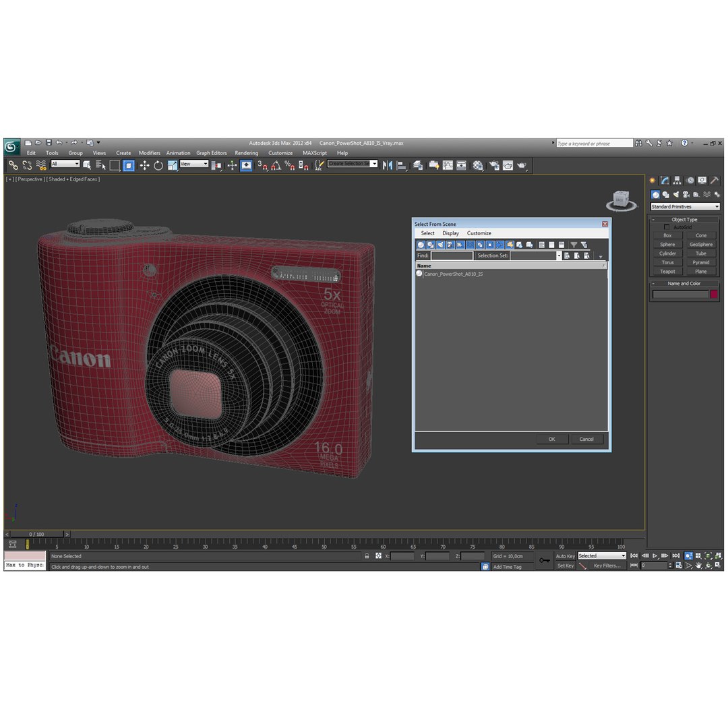This screenshot has width=728, height=728.
Task: Open the Graph Editors menu
Action: 211,153
